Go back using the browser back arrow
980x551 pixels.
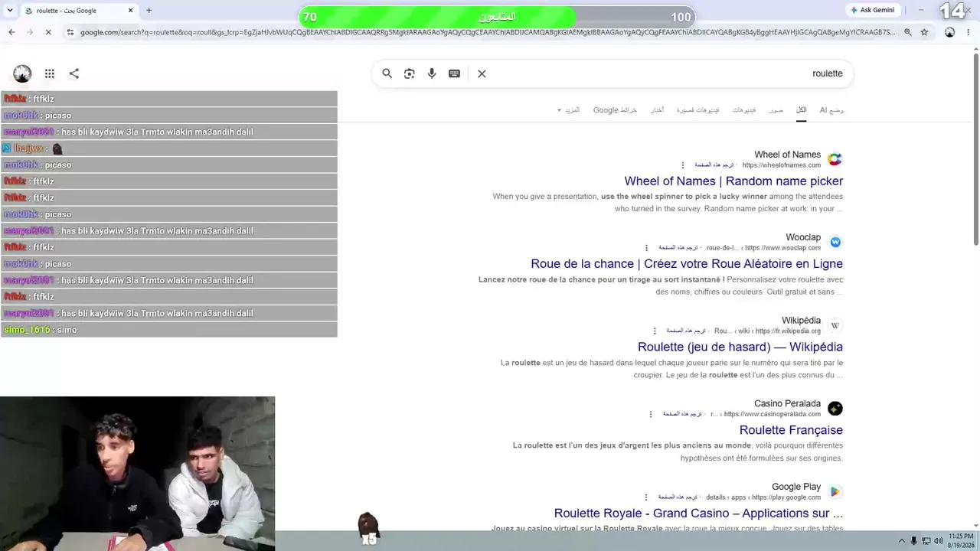click(11, 32)
